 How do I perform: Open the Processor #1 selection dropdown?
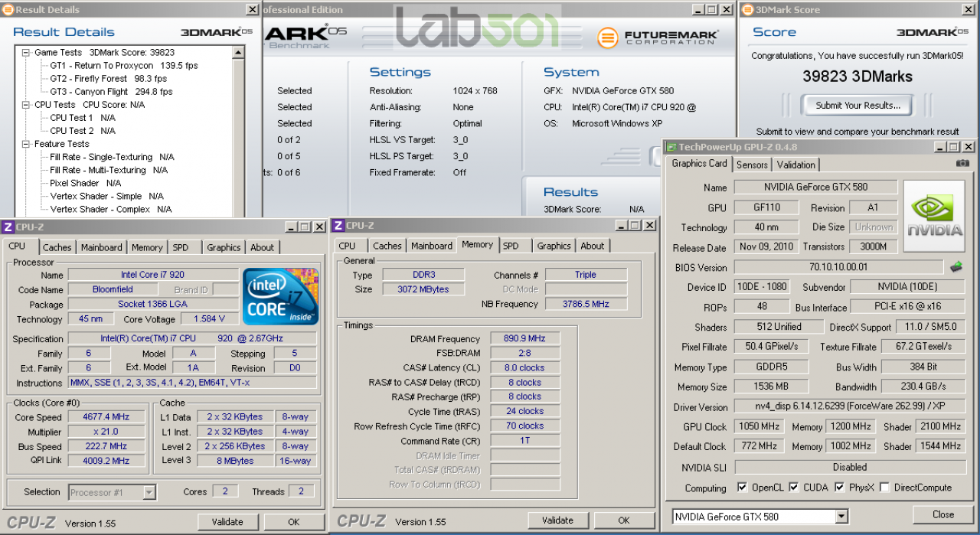[149, 492]
